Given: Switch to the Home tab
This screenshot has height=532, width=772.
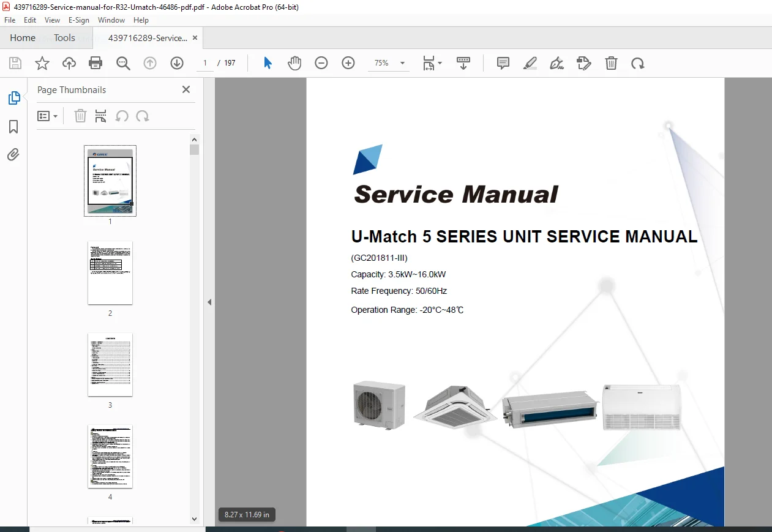Looking at the screenshot, I should pos(23,37).
